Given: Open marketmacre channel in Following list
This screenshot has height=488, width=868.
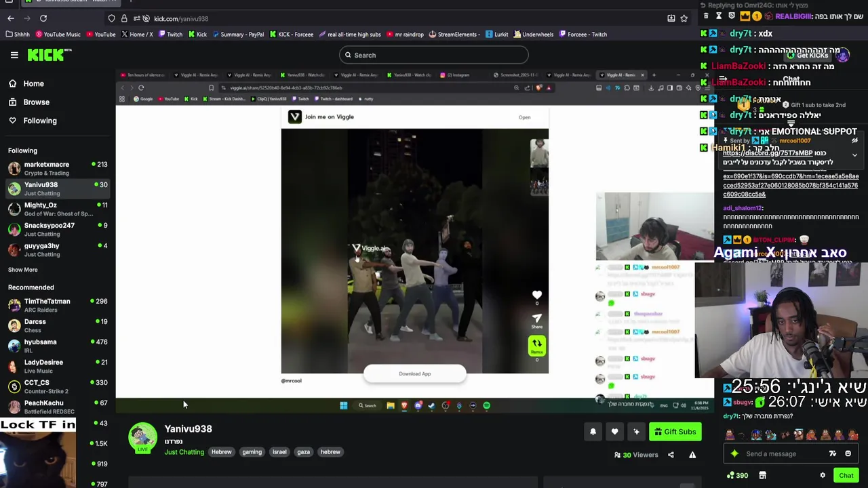Looking at the screenshot, I should [58, 168].
